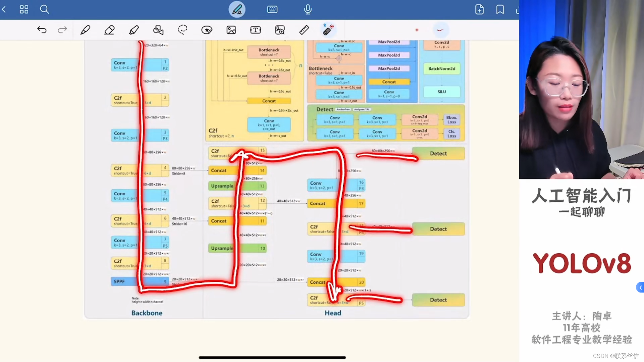Click the YOLOv8 title text

[x=582, y=263]
